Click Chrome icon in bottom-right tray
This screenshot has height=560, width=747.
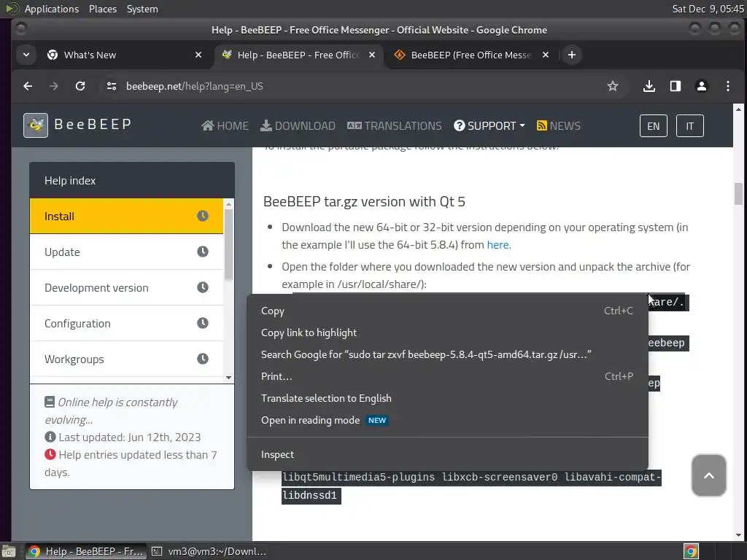(691, 551)
